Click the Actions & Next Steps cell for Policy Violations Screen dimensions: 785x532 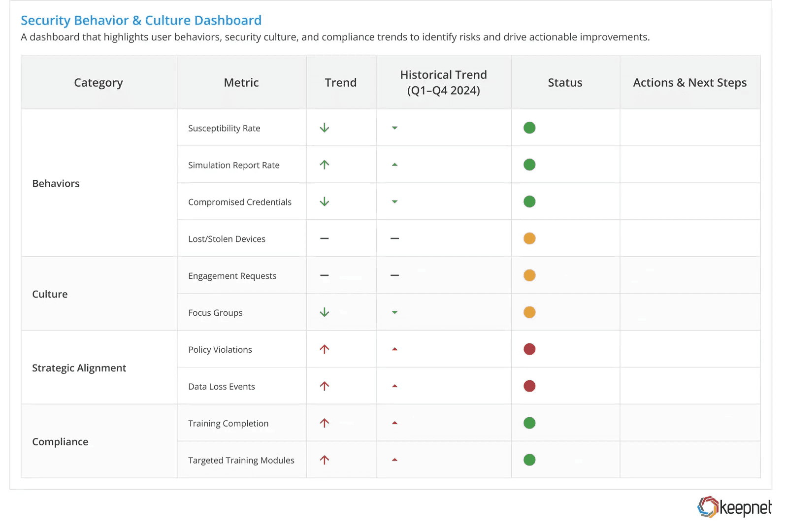[x=690, y=349]
